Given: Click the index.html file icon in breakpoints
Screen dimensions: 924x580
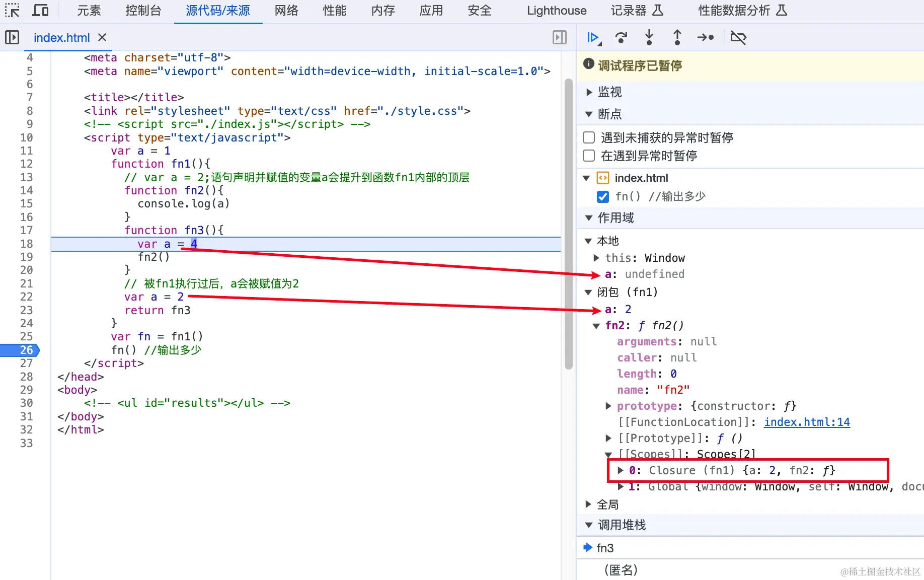Looking at the screenshot, I should (602, 178).
